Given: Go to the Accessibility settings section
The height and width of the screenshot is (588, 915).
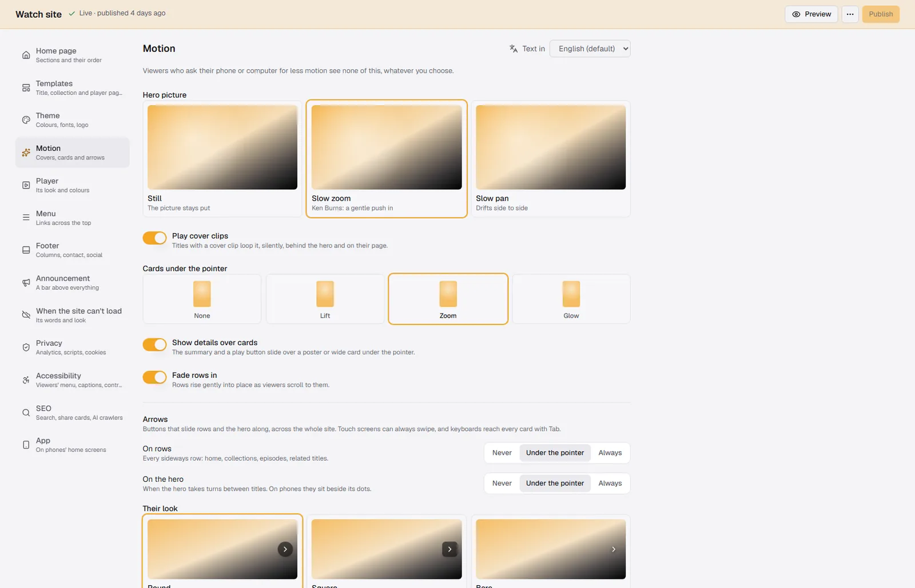Looking at the screenshot, I should [73, 380].
